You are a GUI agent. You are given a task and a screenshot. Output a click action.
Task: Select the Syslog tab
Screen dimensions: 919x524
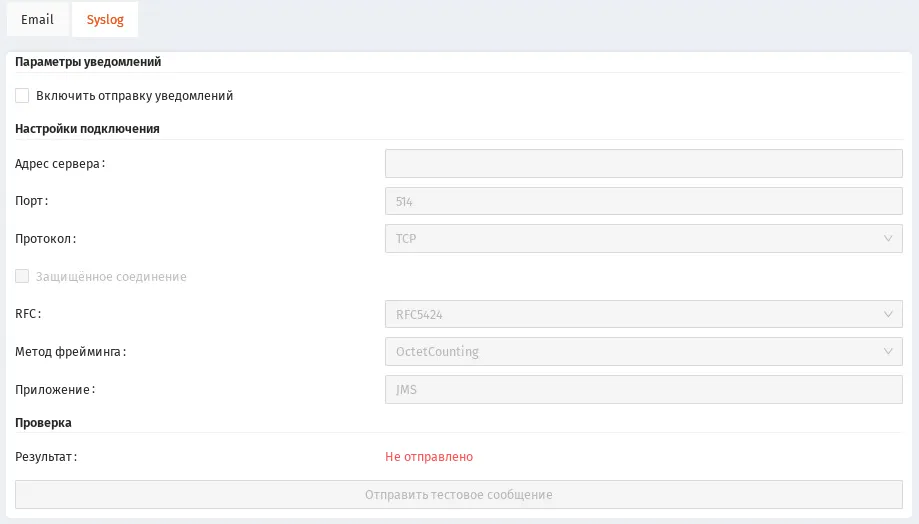[105, 19]
